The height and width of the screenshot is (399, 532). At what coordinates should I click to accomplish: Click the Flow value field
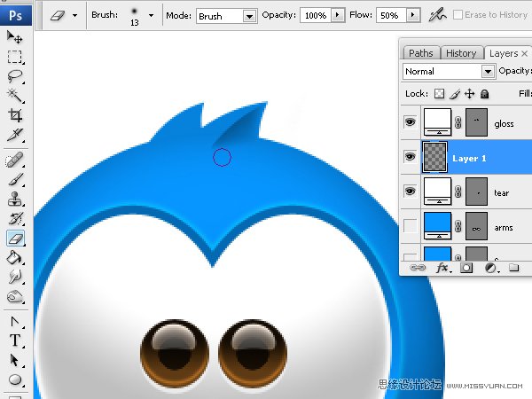[x=391, y=15]
